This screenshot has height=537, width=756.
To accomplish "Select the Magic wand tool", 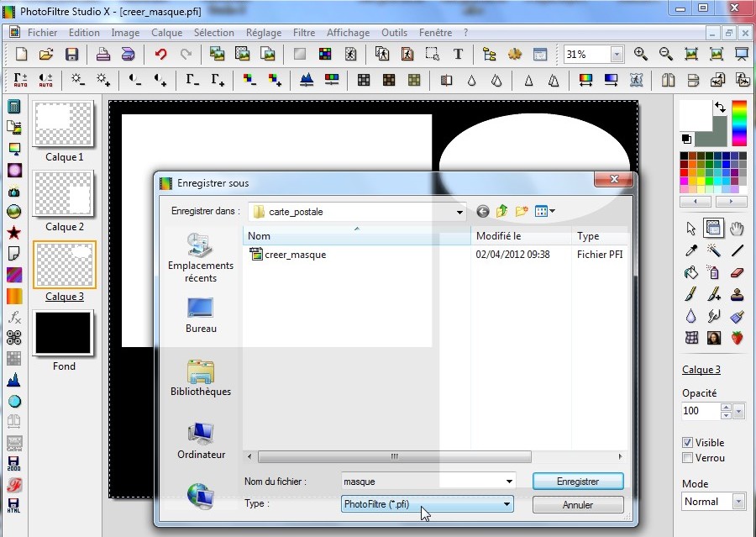I will pos(713,250).
